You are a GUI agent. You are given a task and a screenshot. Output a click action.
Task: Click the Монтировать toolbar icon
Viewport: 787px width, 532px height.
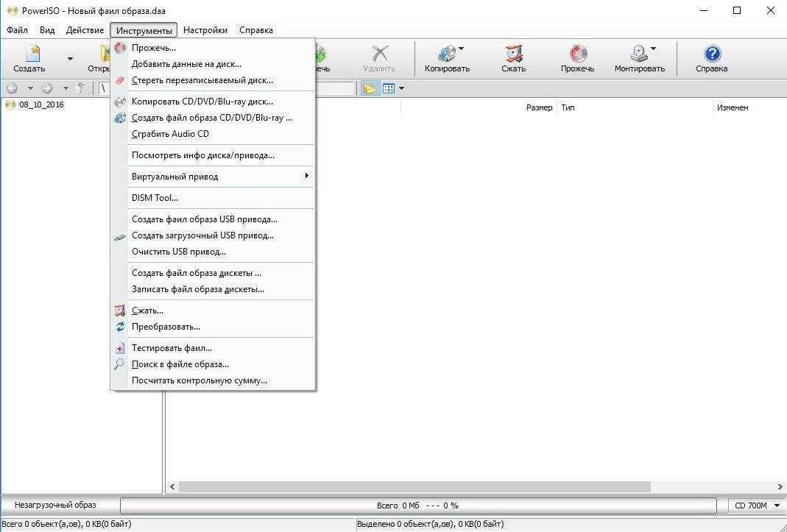click(640, 58)
